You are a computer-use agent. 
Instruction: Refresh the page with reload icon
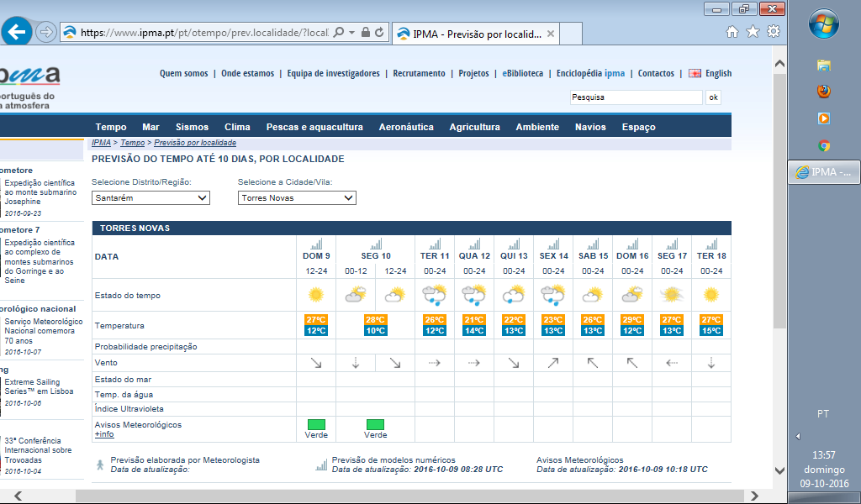(x=379, y=33)
